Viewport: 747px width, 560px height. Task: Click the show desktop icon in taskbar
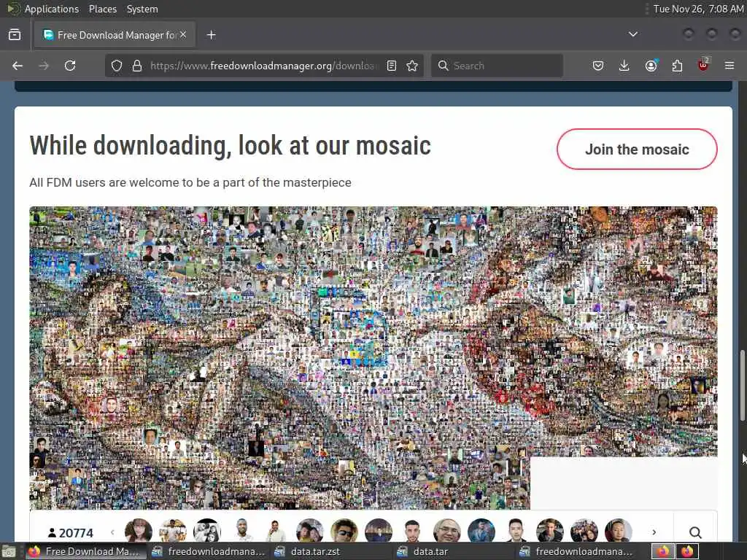point(9,551)
